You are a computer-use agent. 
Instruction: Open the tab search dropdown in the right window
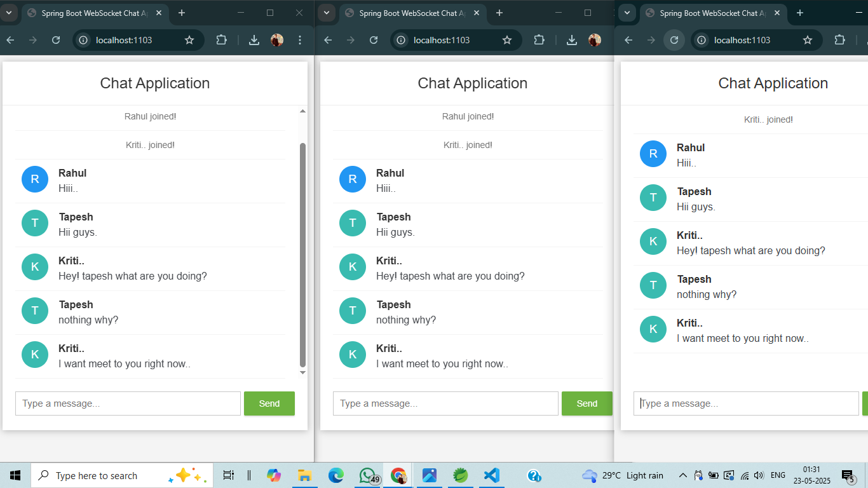pyautogui.click(x=627, y=13)
